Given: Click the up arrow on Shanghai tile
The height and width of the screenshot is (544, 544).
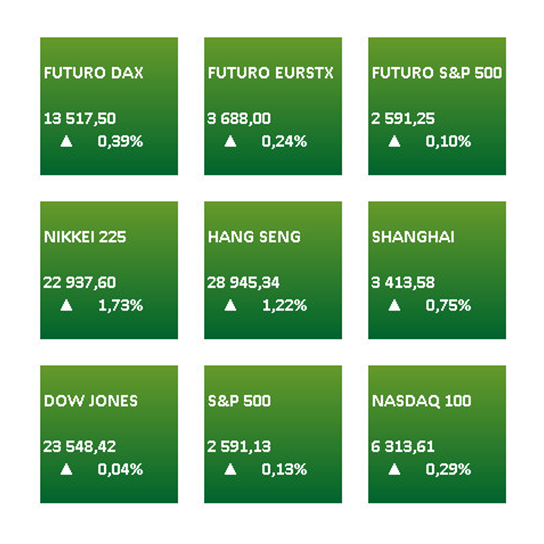Looking at the screenshot, I should click(394, 305).
